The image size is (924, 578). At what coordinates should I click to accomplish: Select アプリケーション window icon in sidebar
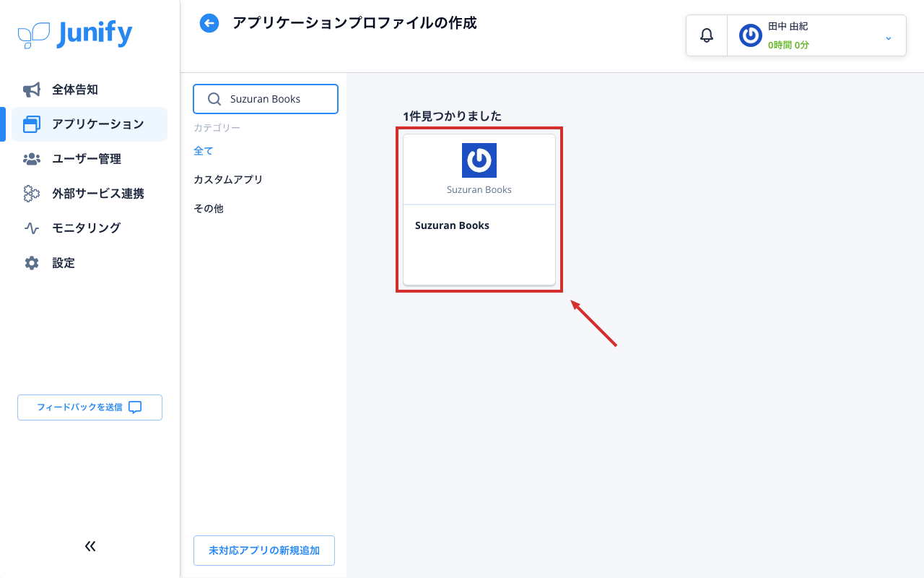click(32, 124)
